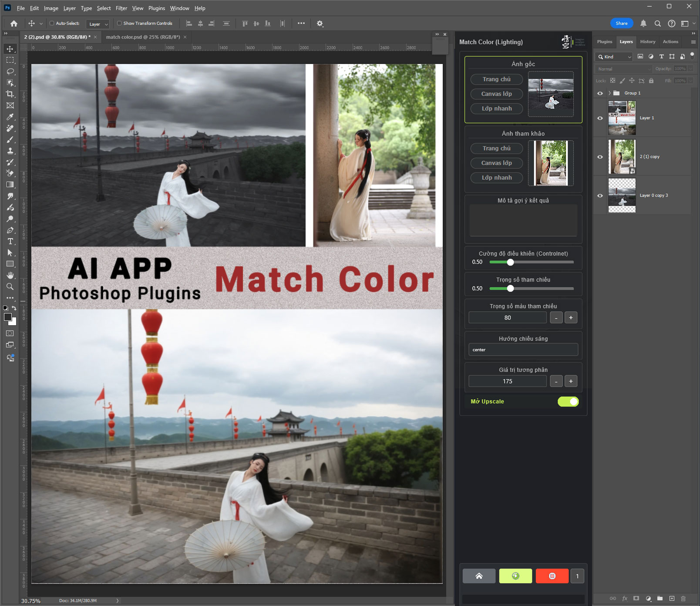Select the Horizontal Type tool
Viewport: 700px width, 606px height.
pos(10,241)
